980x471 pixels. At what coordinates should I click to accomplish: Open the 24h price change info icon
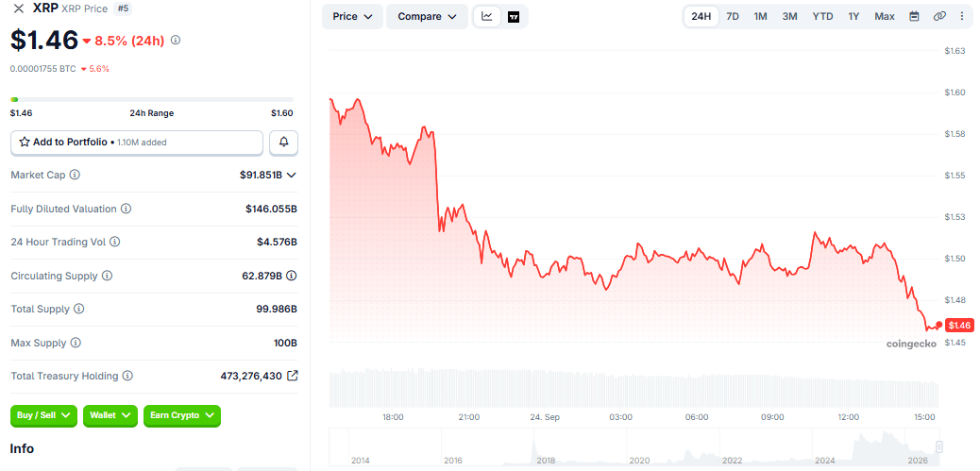coord(176,40)
